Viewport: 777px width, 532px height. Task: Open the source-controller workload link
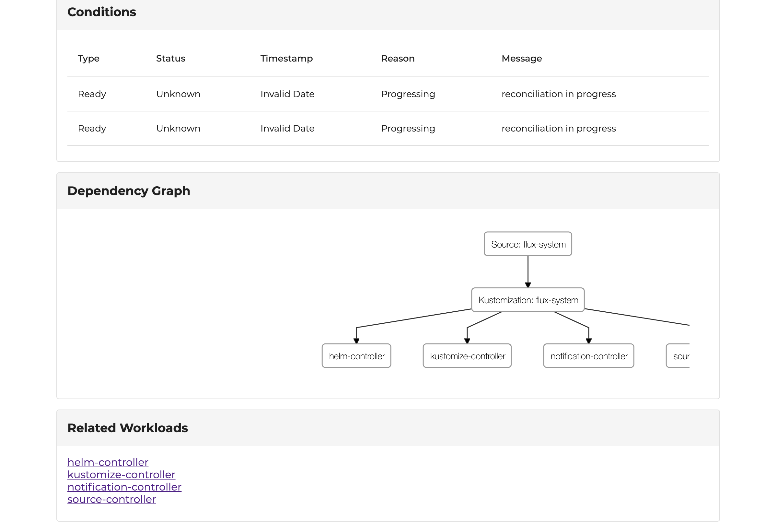pos(112,499)
